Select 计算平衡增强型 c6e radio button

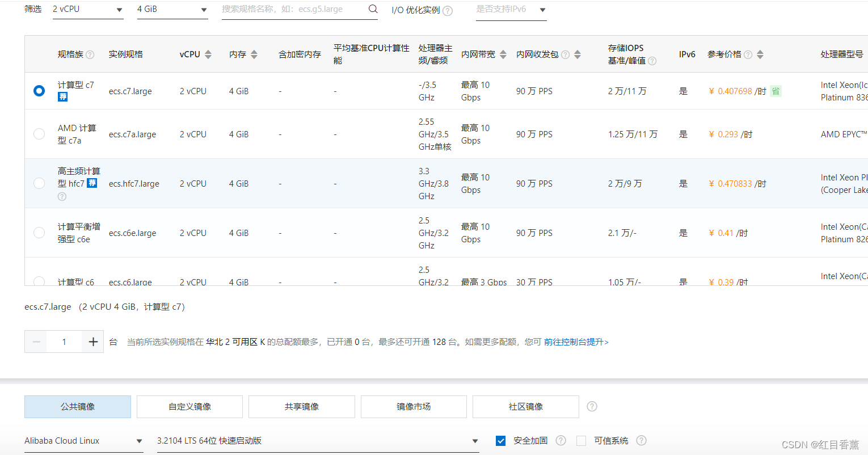tap(39, 233)
